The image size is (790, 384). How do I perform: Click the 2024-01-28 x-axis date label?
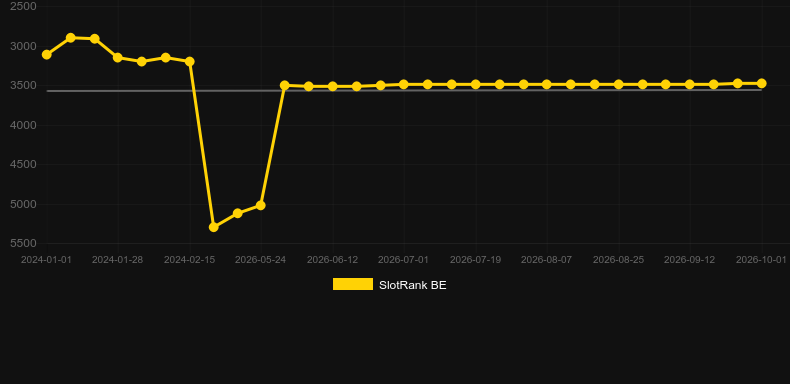(117, 260)
